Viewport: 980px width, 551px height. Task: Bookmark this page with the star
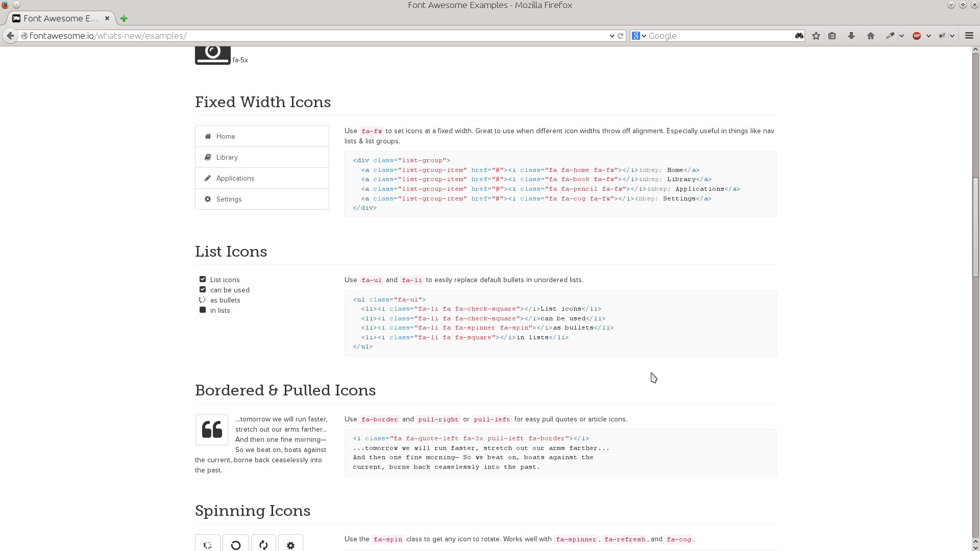(x=816, y=36)
